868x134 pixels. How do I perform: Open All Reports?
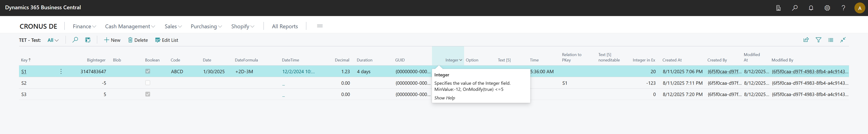(285, 26)
